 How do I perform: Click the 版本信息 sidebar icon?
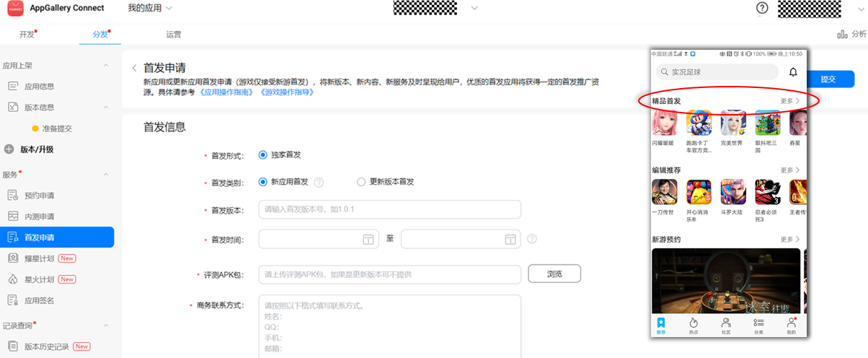[x=12, y=108]
